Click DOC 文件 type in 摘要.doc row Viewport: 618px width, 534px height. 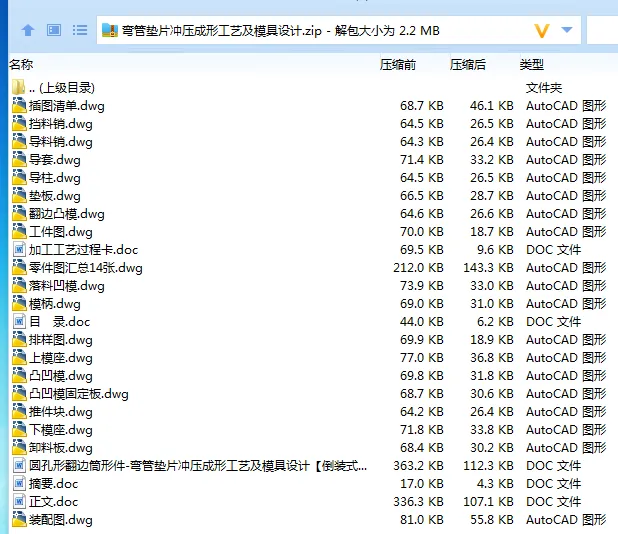553,484
